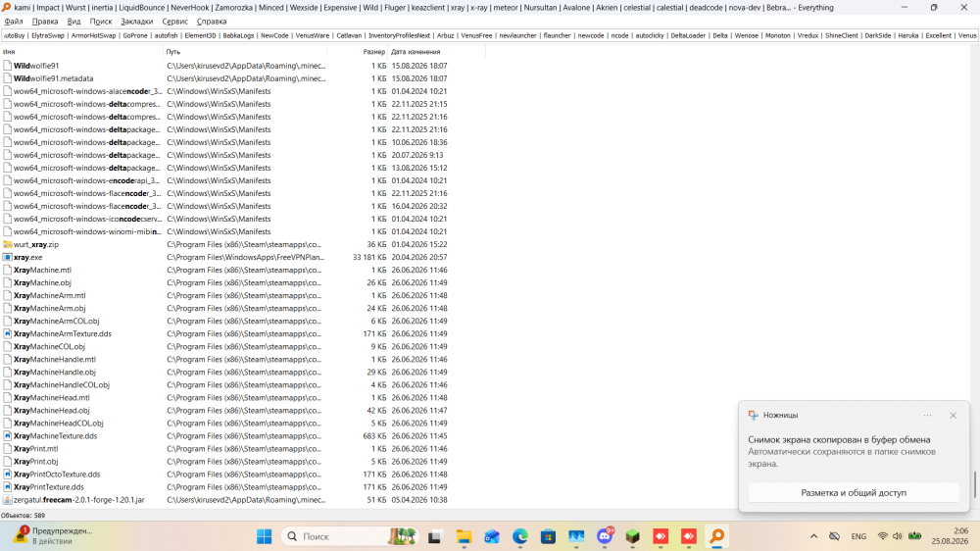Image resolution: width=980 pixels, height=551 pixels.
Task: Select the XrayMachineCOL.obj file name
Action: click(49, 346)
